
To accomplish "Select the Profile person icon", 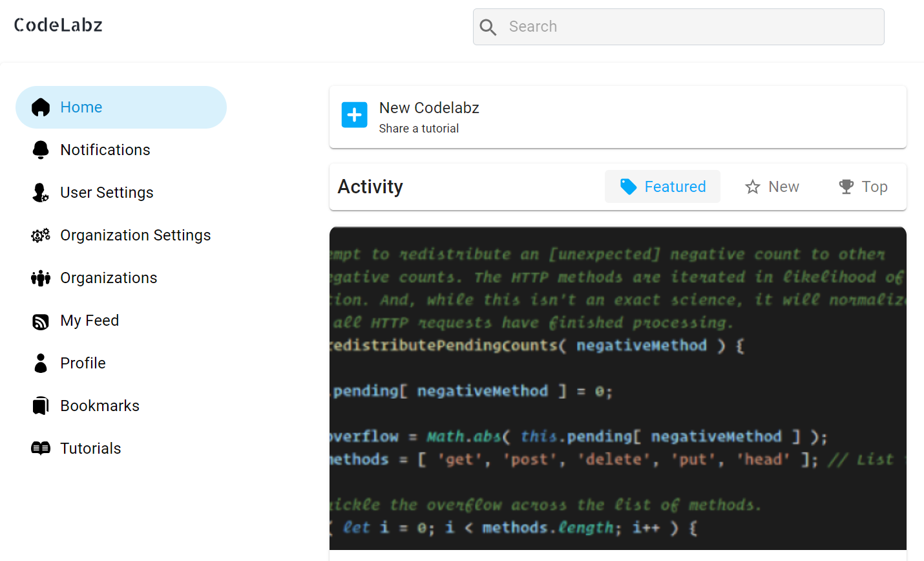I will 40,363.
